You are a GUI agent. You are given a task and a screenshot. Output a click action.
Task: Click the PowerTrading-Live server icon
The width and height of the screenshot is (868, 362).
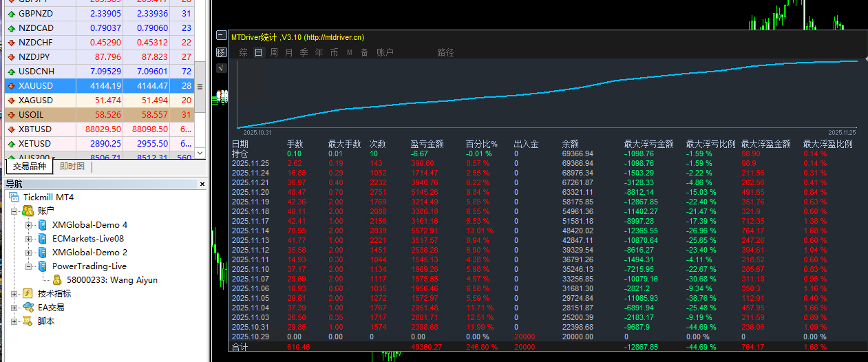pyautogui.click(x=42, y=266)
